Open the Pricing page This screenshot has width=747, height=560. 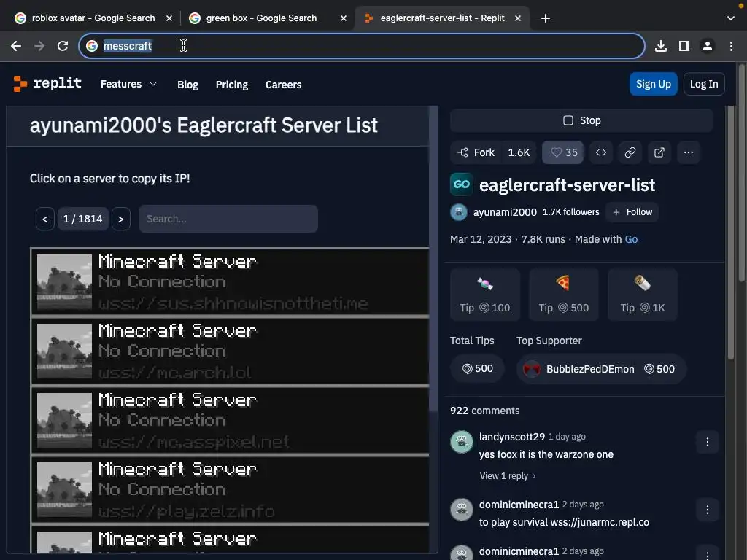tap(231, 85)
